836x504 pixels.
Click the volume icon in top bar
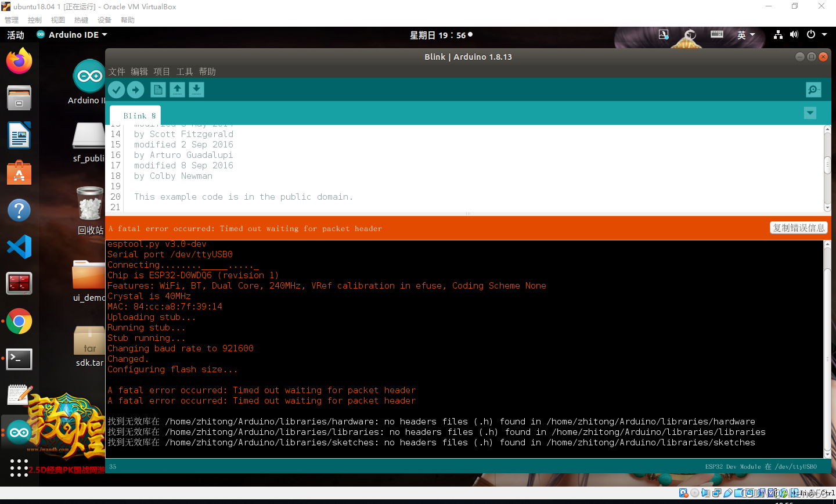point(794,35)
